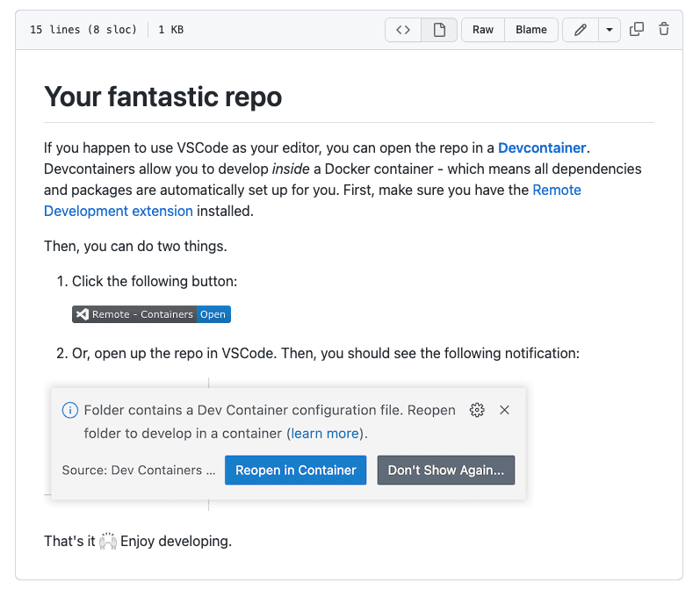The image size is (700, 597).
Task: Open notification gear settings icon
Action: tap(477, 410)
